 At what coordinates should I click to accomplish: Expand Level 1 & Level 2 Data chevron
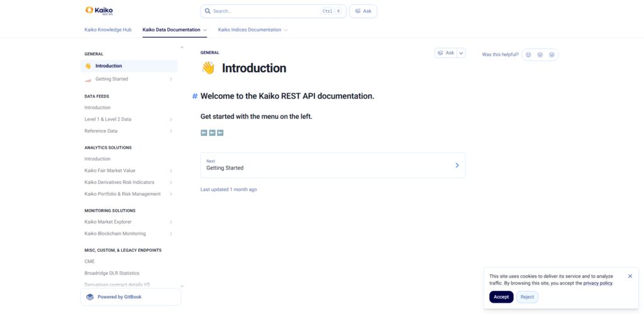[x=171, y=119]
